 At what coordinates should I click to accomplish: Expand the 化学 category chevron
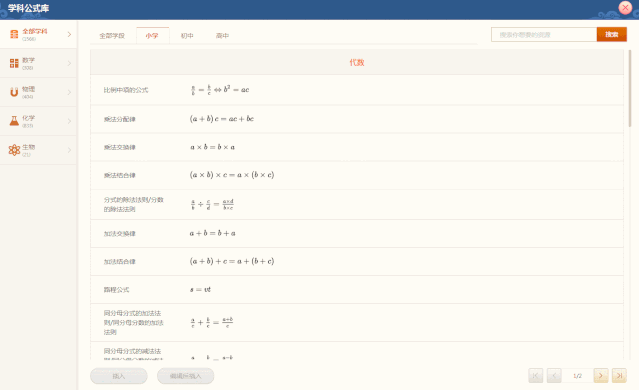click(69, 121)
